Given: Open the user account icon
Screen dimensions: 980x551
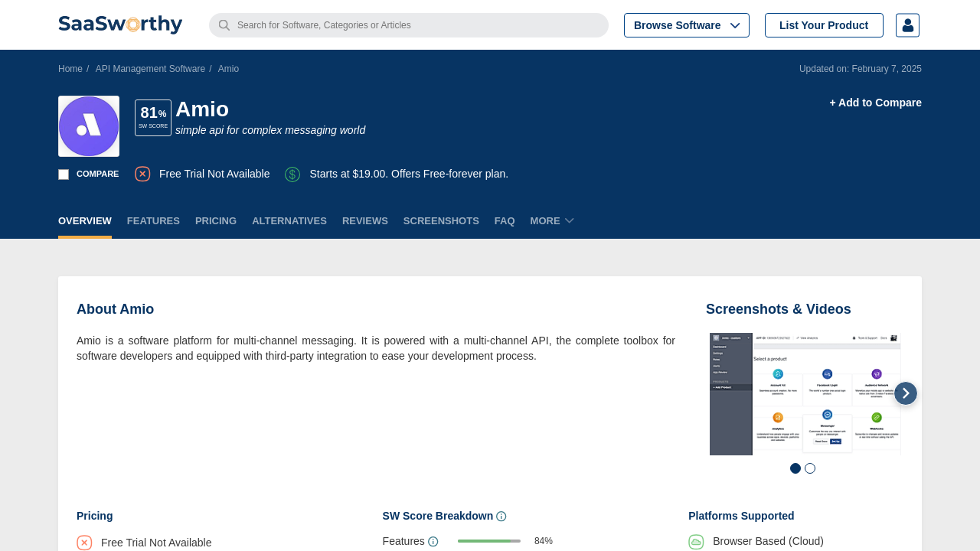Looking at the screenshot, I should pyautogui.click(x=907, y=25).
